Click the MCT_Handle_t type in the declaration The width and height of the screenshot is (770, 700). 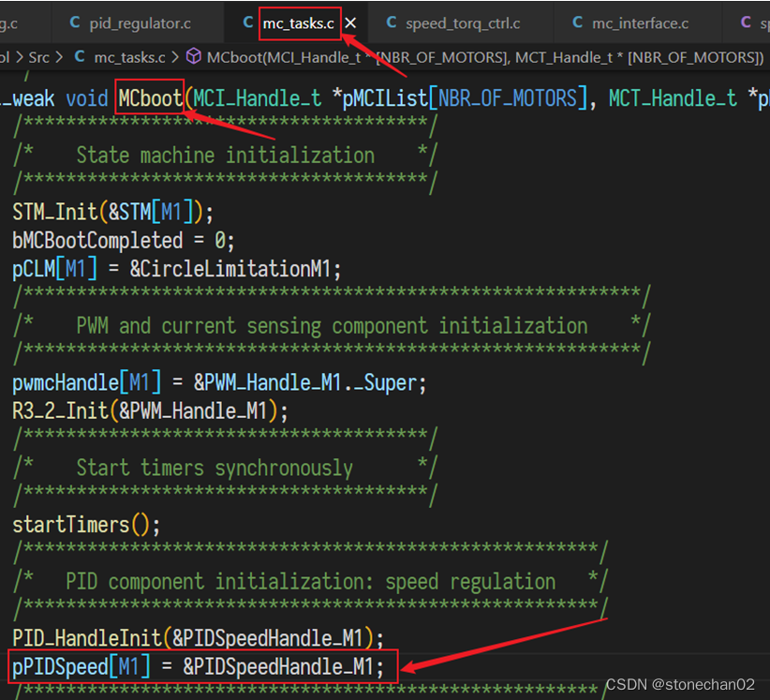tap(673, 98)
